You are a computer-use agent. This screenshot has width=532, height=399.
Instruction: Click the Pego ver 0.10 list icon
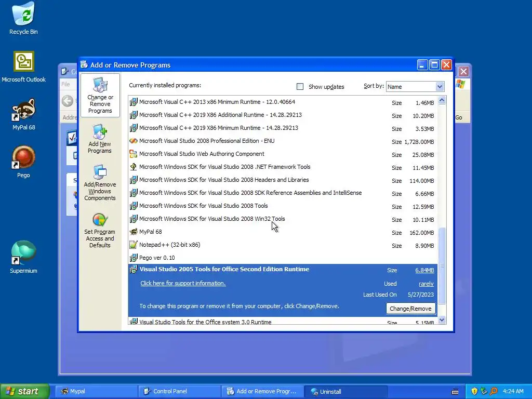click(134, 258)
